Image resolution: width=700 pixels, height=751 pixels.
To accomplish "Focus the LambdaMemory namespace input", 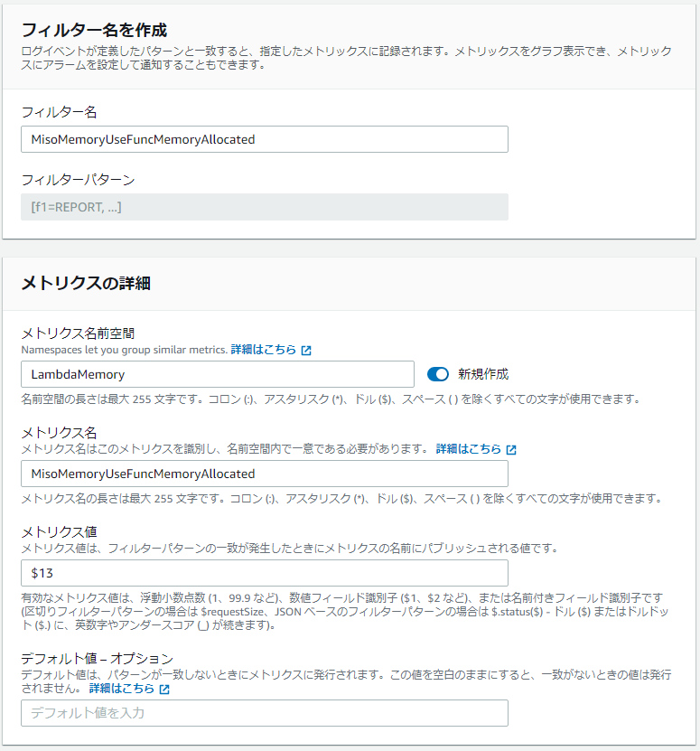I will pyautogui.click(x=217, y=374).
